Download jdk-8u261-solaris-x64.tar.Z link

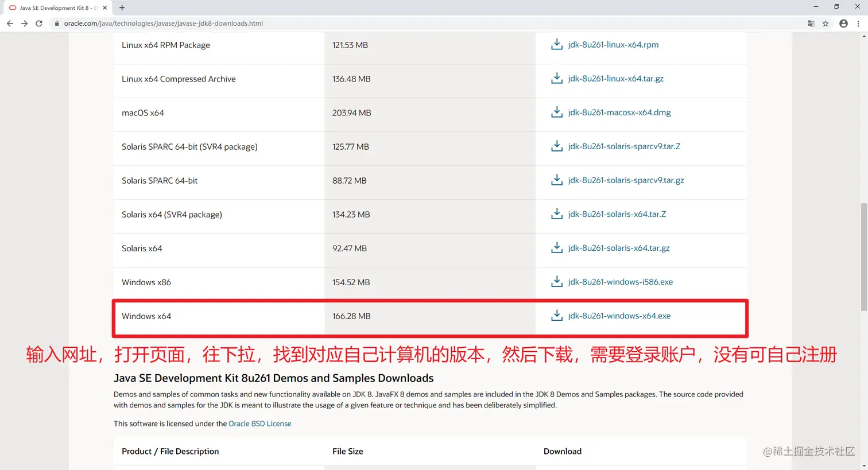617,214
